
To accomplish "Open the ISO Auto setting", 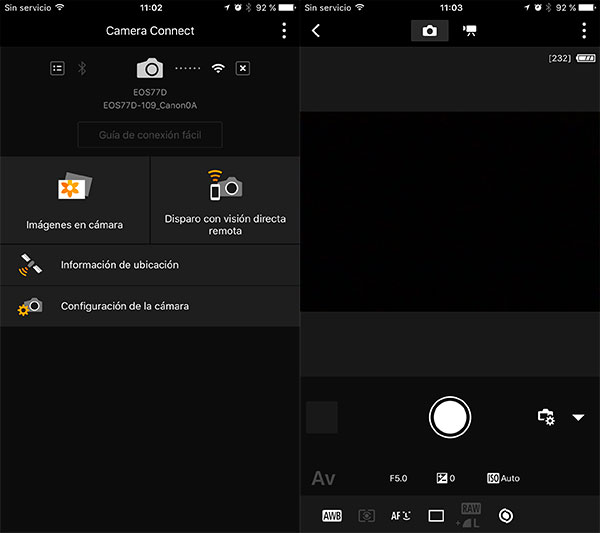I will (x=503, y=479).
